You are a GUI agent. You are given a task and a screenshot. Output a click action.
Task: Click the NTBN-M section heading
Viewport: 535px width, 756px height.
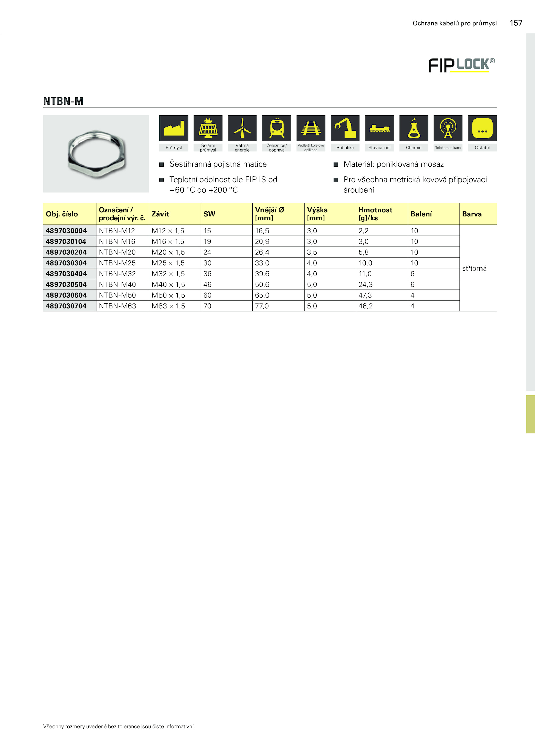(63, 101)
